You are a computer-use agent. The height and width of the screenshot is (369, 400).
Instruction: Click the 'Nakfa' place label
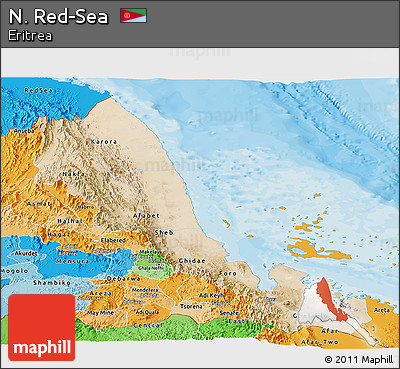click(x=74, y=174)
